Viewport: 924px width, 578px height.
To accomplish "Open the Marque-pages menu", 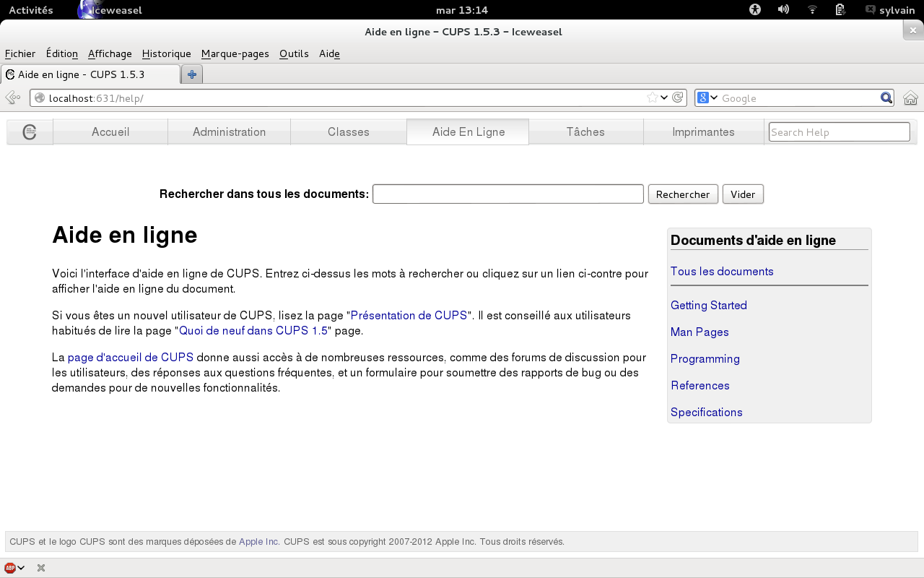I will click(x=235, y=53).
